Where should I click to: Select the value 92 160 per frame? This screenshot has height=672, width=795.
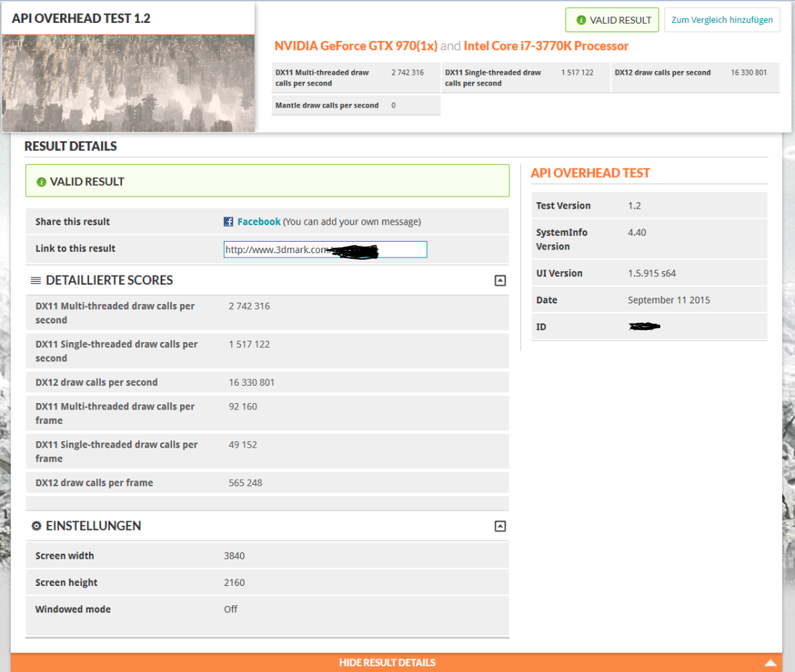tap(243, 407)
